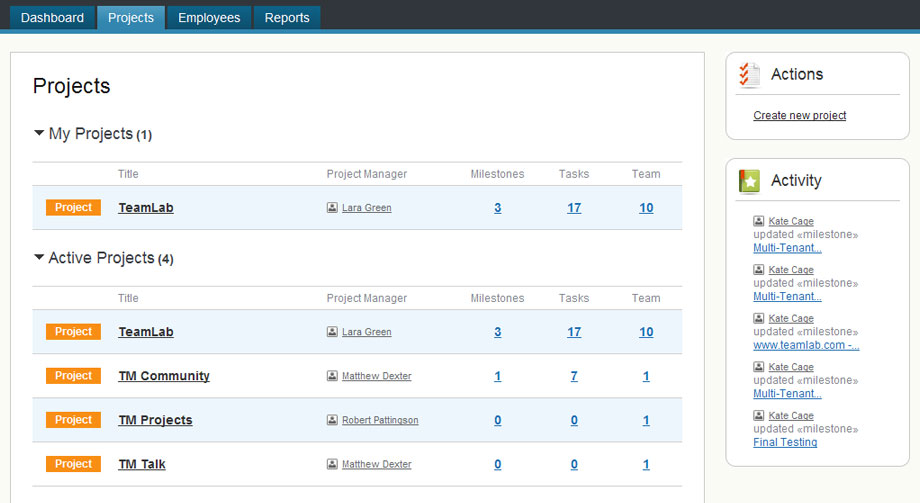The width and height of the screenshot is (920, 503).
Task: Click Milestones column header in Active Projects
Action: pyautogui.click(x=497, y=298)
